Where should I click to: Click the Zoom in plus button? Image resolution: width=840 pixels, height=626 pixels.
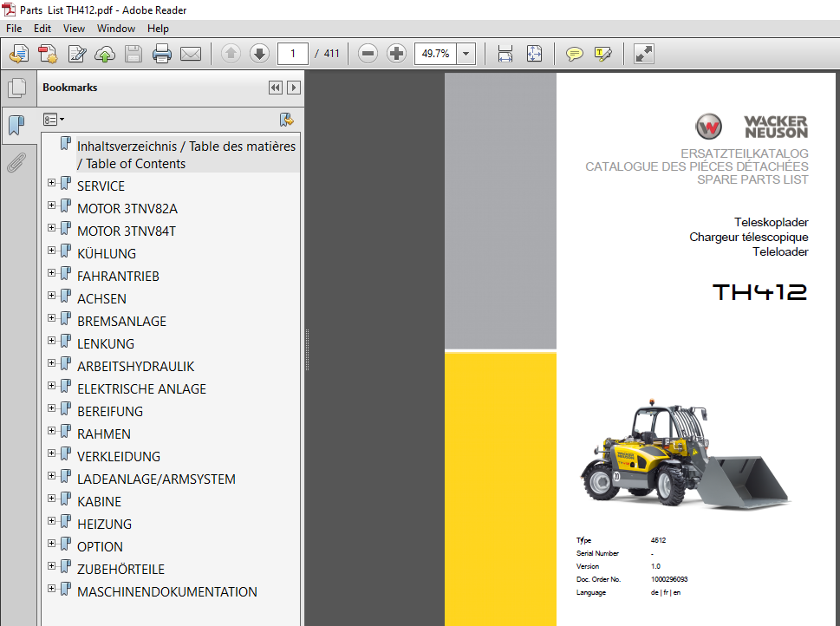coord(396,54)
